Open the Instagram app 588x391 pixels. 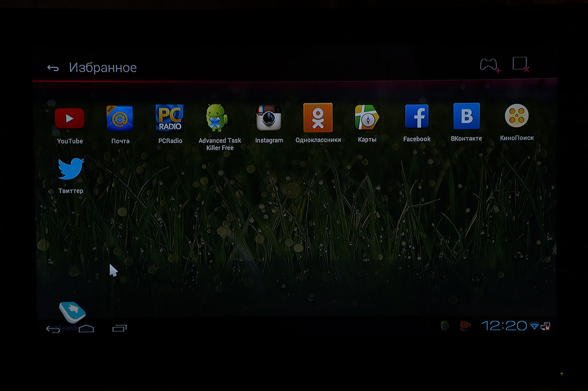coord(269,118)
